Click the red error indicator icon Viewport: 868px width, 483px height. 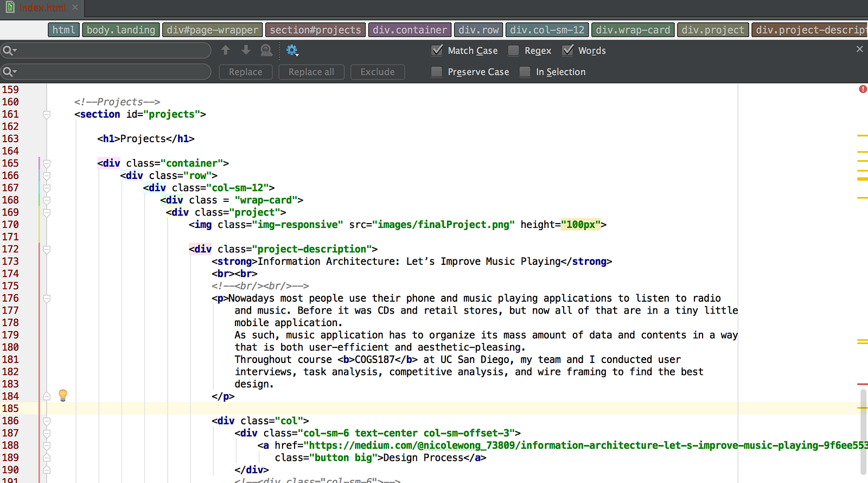pyautogui.click(x=863, y=89)
